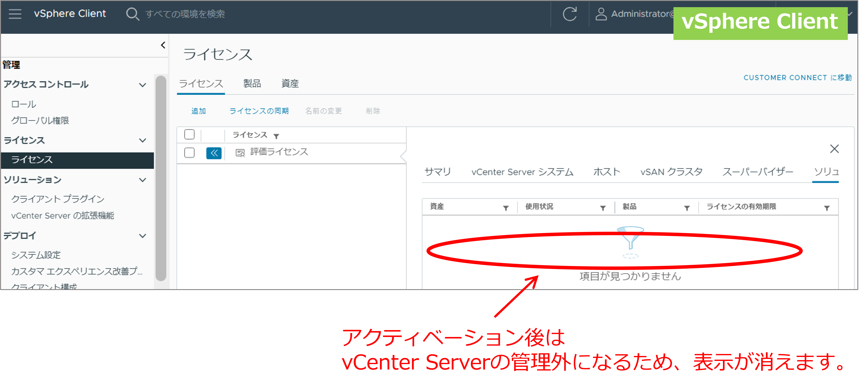Open グローバル権限 in the sidebar

pyautogui.click(x=40, y=121)
